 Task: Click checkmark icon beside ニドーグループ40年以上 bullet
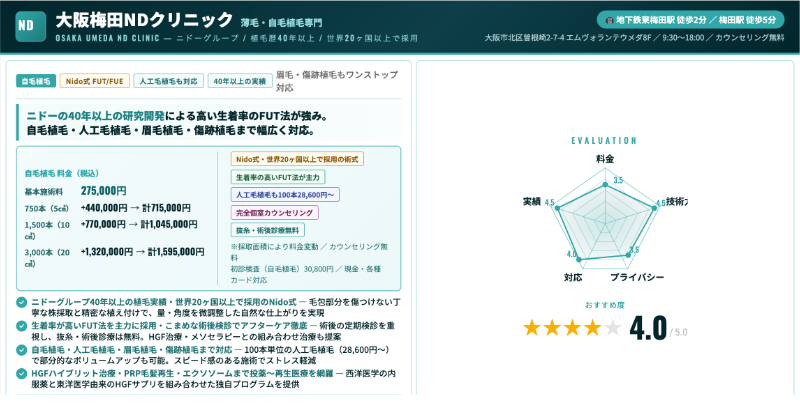(22, 301)
